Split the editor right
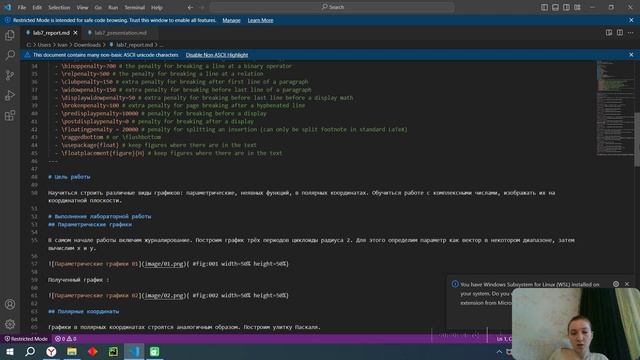The height and width of the screenshot is (360, 640). pyautogui.click(x=620, y=33)
